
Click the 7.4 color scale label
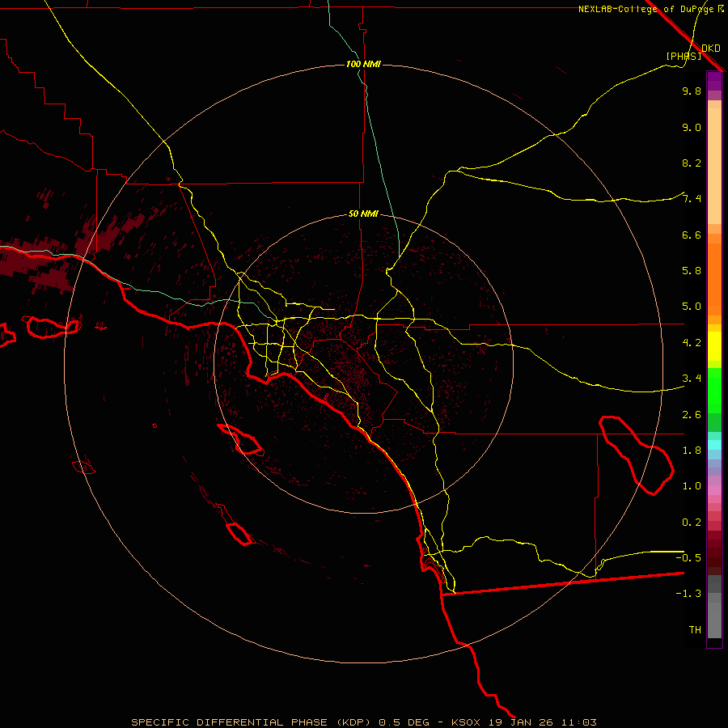692,199
